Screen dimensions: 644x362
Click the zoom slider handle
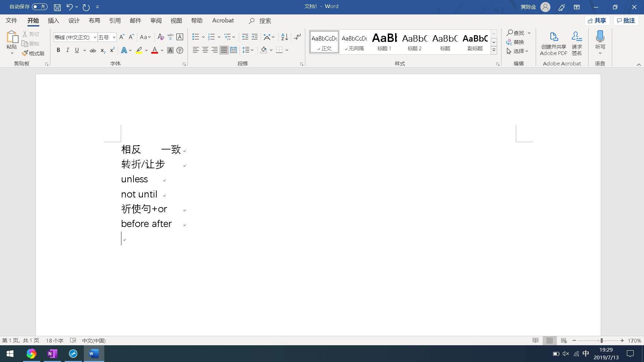[x=602, y=341]
